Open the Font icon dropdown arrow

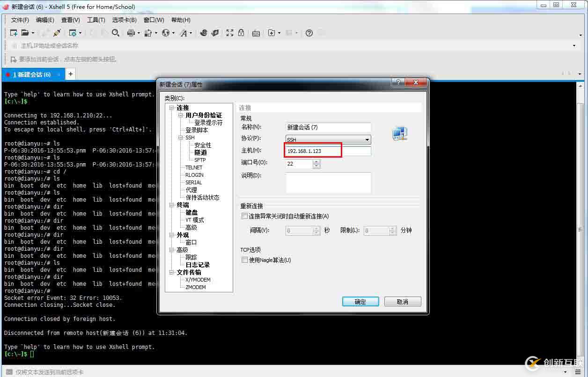[191, 33]
